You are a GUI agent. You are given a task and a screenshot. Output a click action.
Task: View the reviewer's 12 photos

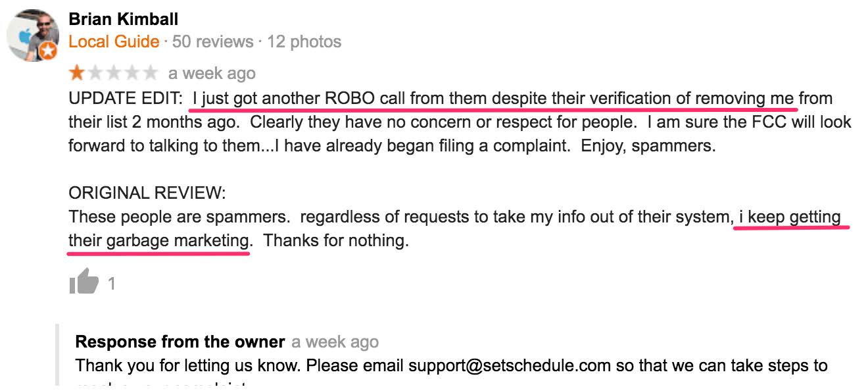tap(304, 42)
